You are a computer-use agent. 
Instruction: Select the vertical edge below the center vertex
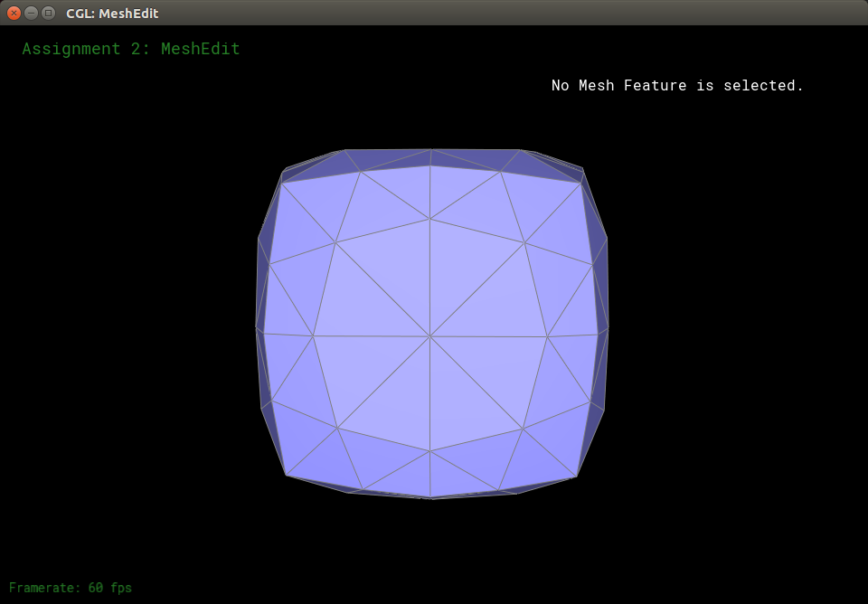click(430, 393)
